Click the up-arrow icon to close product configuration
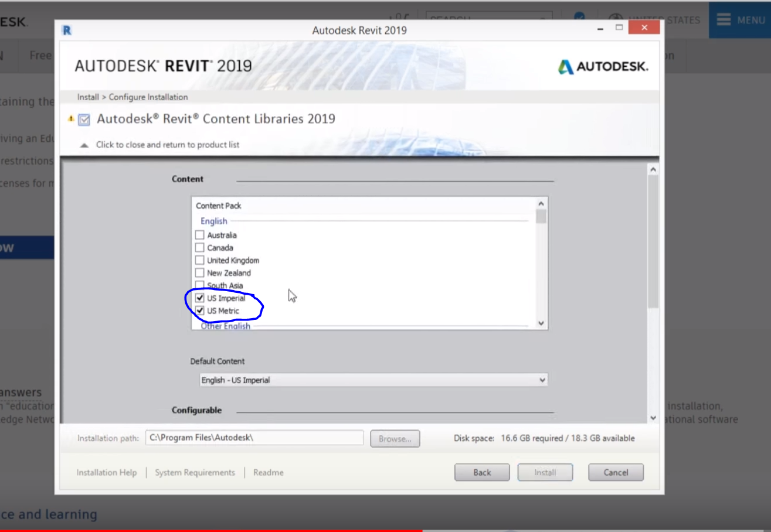The height and width of the screenshot is (532, 771). [x=84, y=145]
